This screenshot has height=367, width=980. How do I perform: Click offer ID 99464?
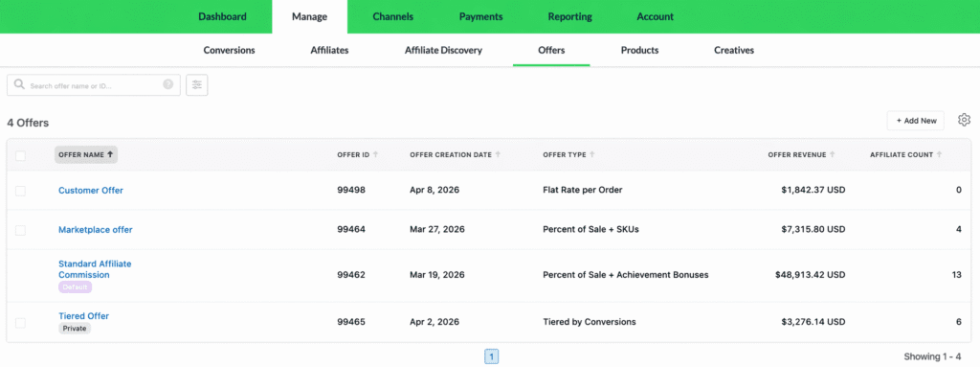pos(351,230)
